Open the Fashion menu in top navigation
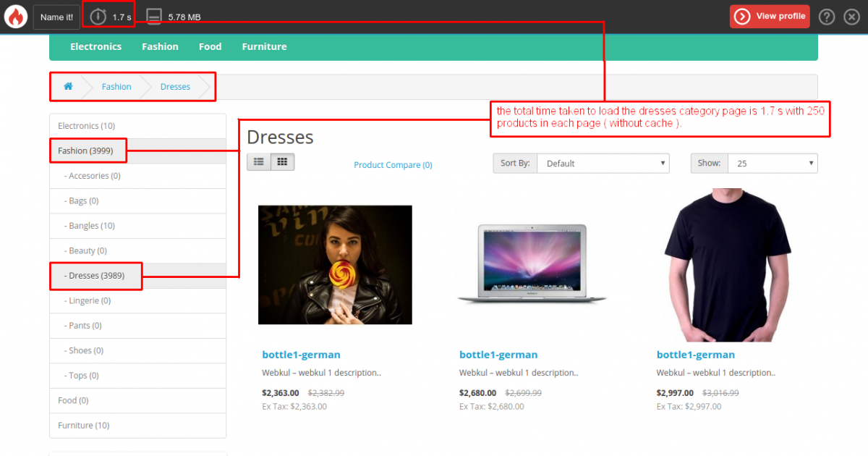 pos(160,46)
